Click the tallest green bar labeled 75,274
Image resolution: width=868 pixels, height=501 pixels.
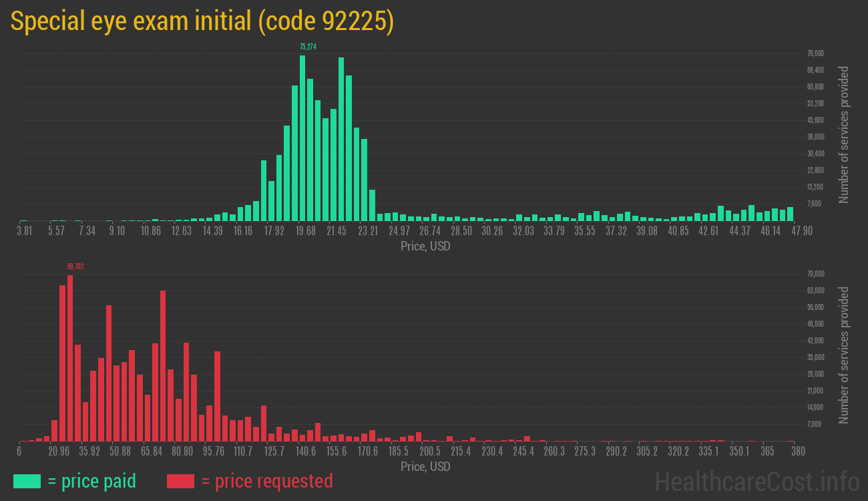point(302,138)
